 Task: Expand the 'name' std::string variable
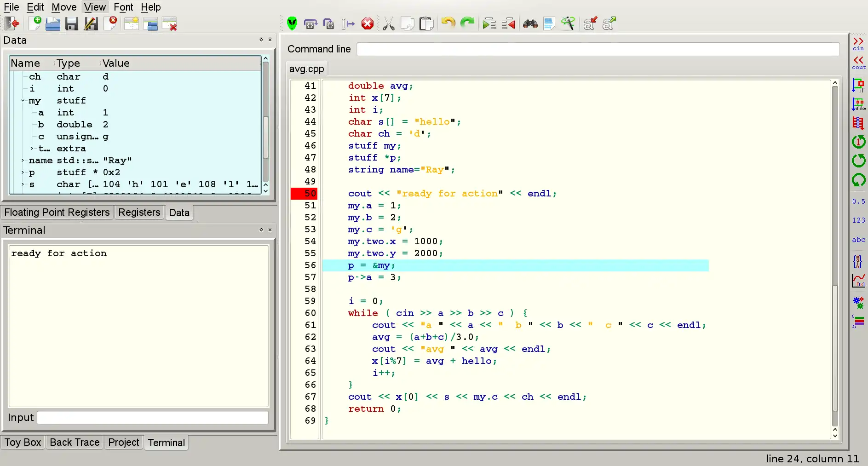click(x=23, y=161)
